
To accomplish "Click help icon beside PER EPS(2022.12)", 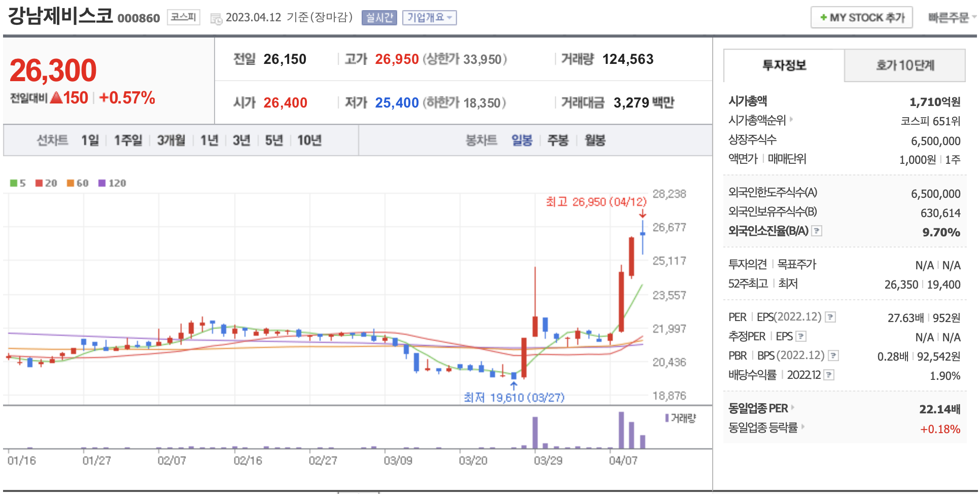I will click(830, 317).
